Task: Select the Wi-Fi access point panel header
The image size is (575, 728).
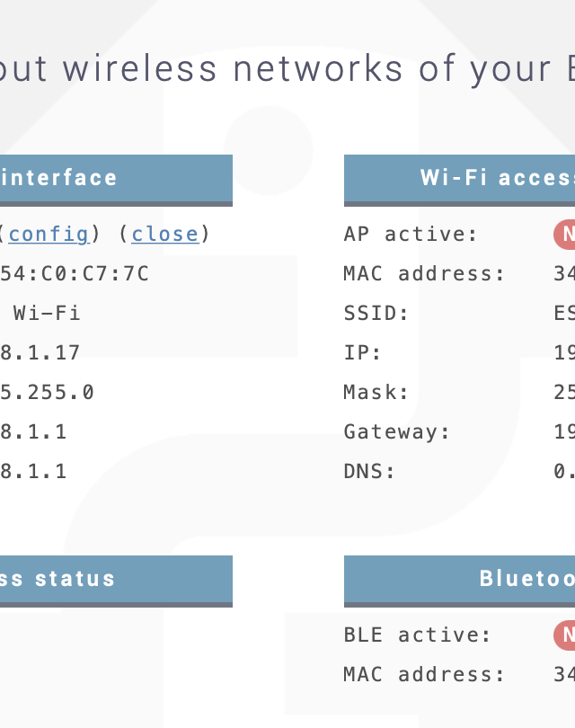Action: [459, 178]
